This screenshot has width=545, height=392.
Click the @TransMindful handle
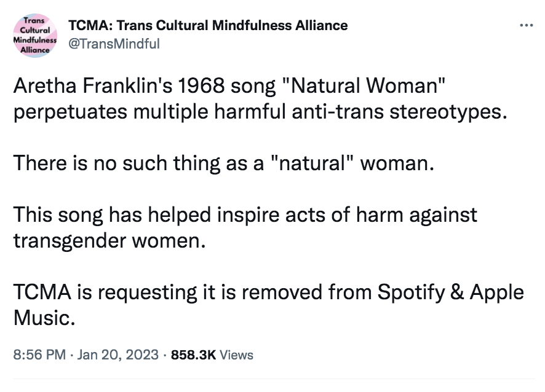coord(114,44)
